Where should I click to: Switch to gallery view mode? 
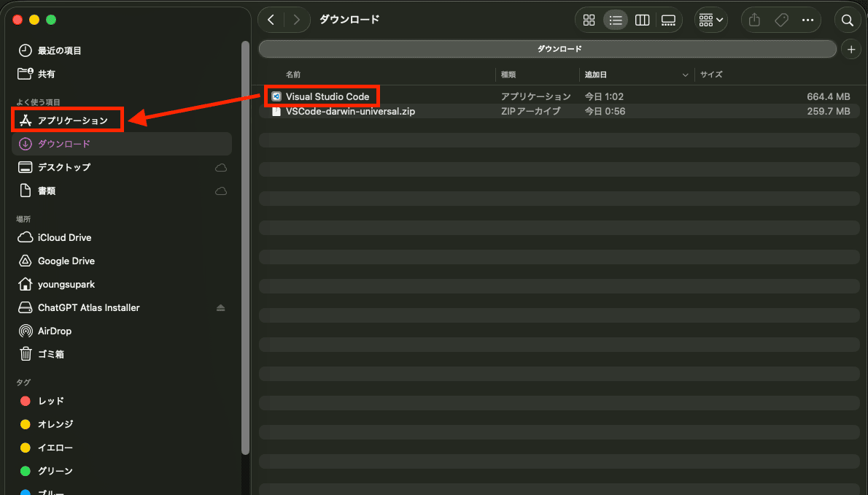[668, 20]
